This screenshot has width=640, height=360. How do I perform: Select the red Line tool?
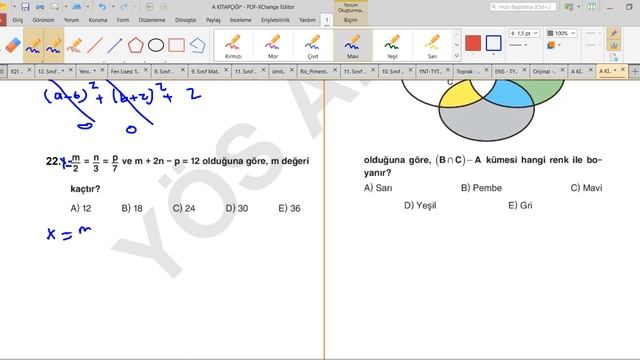pos(95,45)
